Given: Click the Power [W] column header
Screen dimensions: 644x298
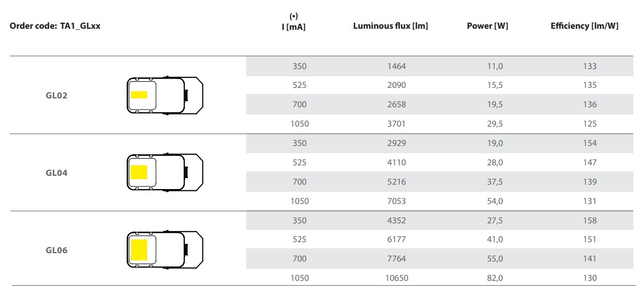Looking at the screenshot, I should coord(487,26).
